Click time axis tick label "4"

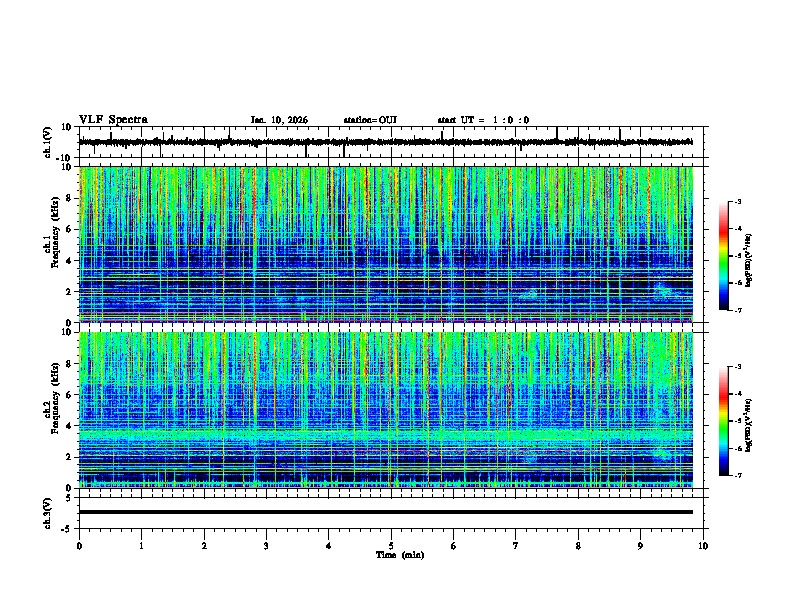[x=329, y=546]
